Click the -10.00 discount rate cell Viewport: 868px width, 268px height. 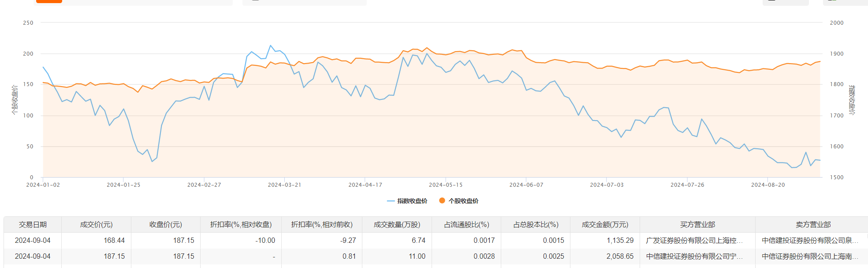[x=265, y=241]
